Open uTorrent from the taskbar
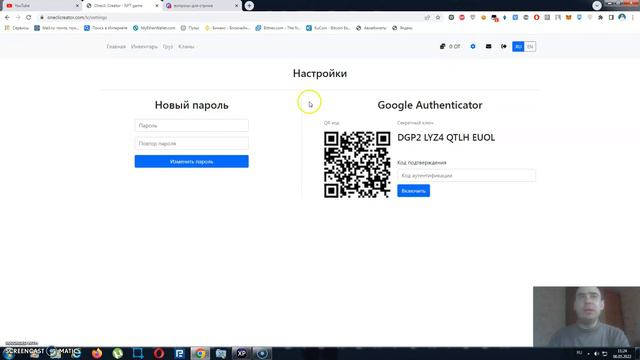640x360 pixels. click(x=118, y=353)
